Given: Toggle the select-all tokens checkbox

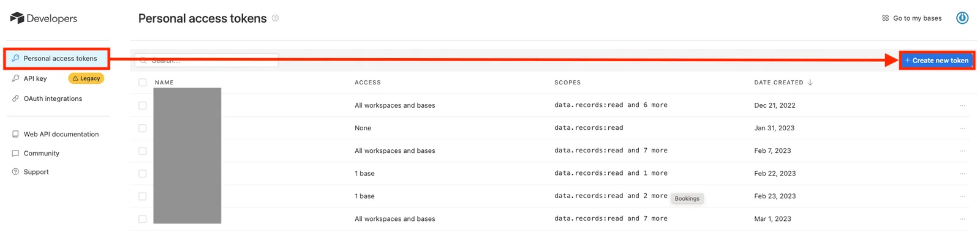Looking at the screenshot, I should [x=142, y=83].
